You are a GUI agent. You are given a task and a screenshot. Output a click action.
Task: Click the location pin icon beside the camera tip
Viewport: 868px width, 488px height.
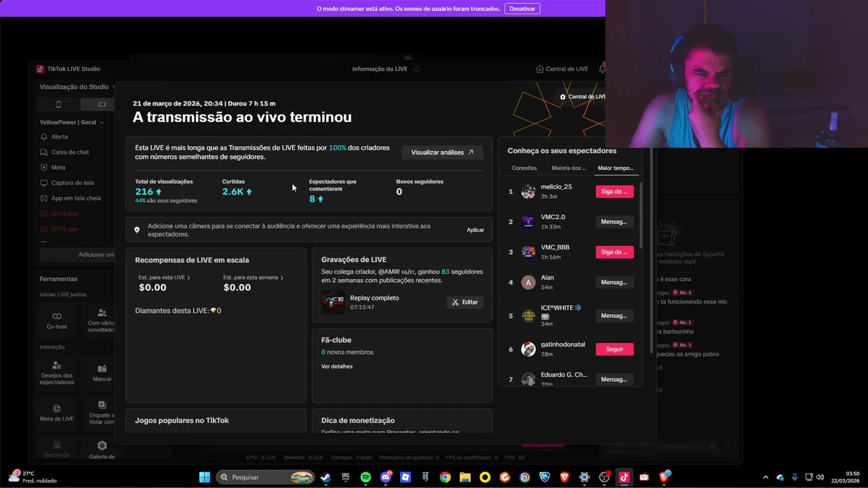[137, 230]
